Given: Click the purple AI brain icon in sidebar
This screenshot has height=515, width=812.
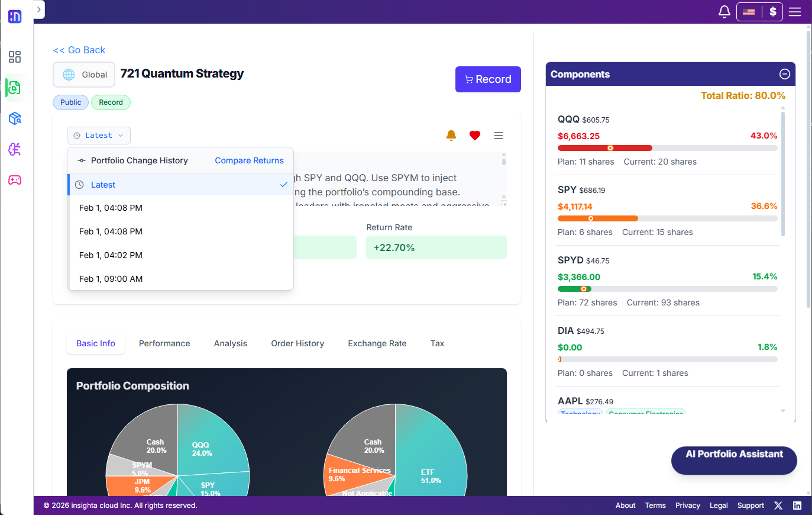Looking at the screenshot, I should pos(14,149).
